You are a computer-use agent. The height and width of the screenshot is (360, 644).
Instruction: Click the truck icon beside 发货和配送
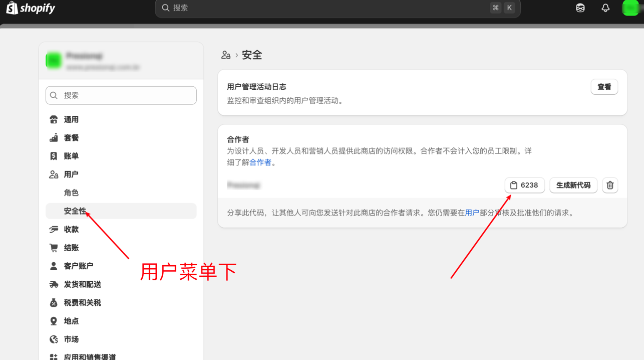pos(54,284)
